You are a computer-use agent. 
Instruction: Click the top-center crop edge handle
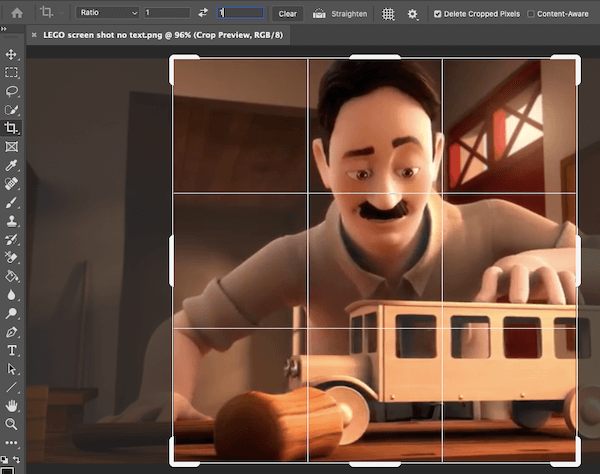(x=375, y=57)
